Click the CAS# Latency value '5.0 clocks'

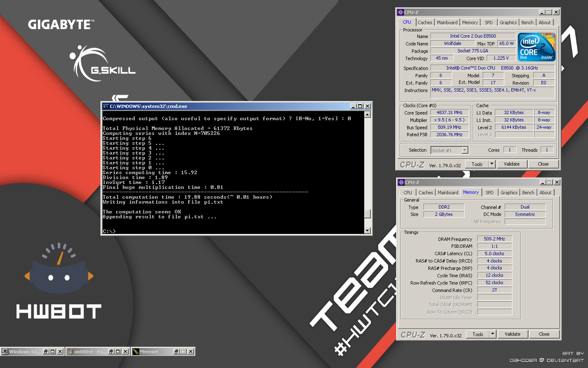pyautogui.click(x=494, y=254)
